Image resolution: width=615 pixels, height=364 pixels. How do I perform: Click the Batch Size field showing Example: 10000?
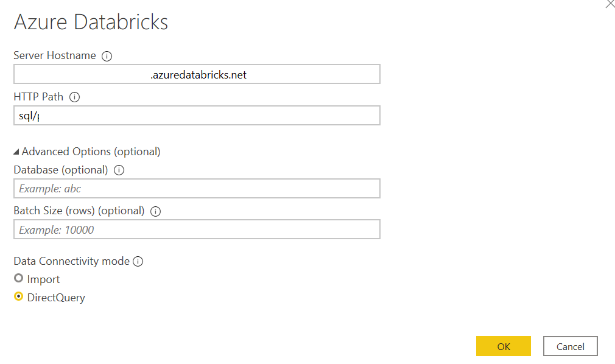tap(197, 229)
